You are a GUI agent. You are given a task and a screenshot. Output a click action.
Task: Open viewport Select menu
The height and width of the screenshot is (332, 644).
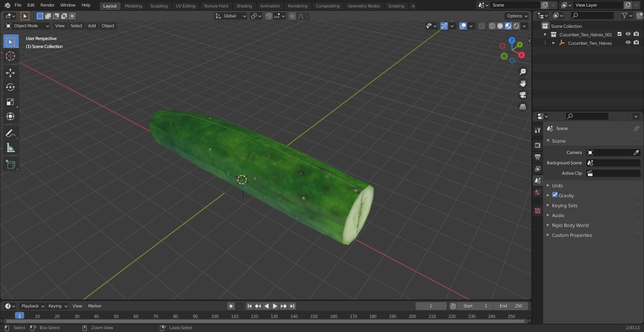click(x=76, y=26)
